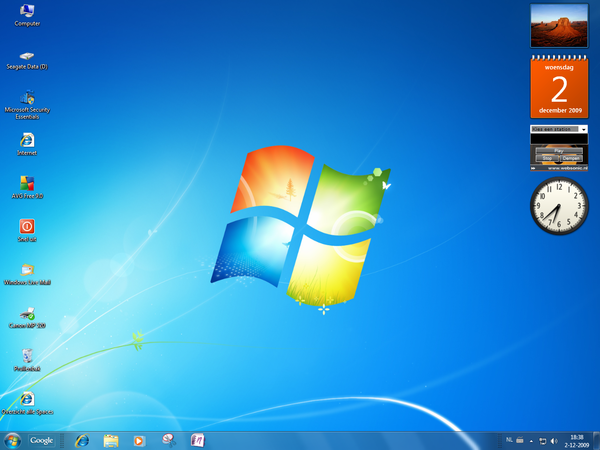This screenshot has width=600, height=450.
Task: Click the woensdag 2 december calendar gadget
Action: click(559, 87)
